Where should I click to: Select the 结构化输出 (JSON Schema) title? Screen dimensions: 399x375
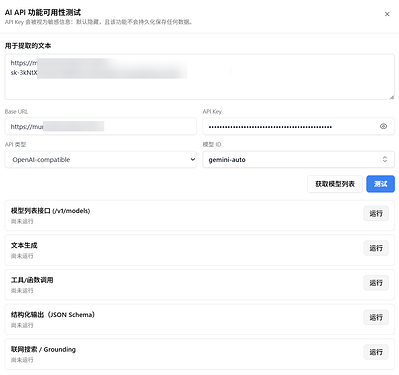53,315
